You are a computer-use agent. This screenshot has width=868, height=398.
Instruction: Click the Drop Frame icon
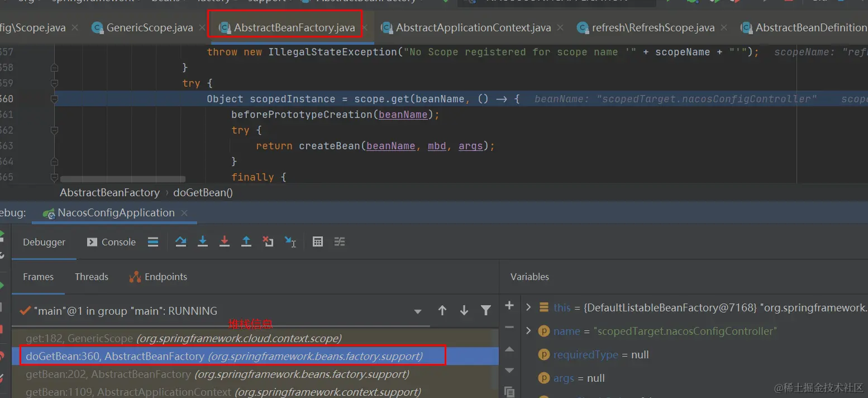268,241
